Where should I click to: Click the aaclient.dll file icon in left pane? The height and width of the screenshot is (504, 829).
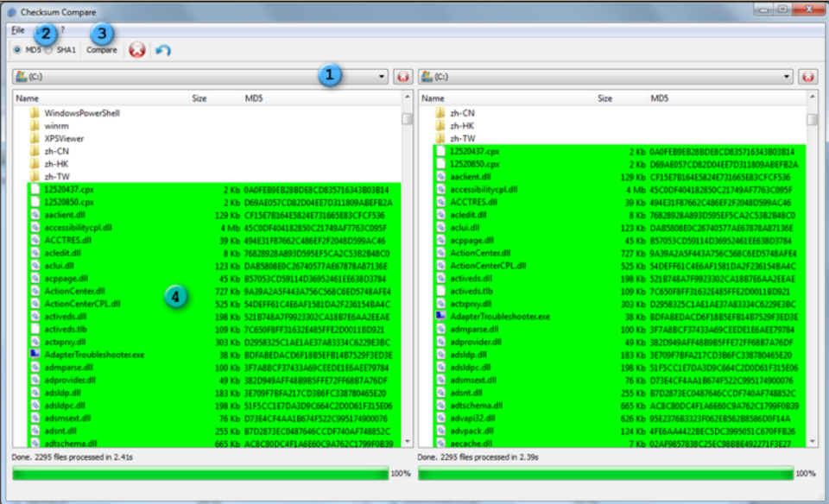coord(35,215)
